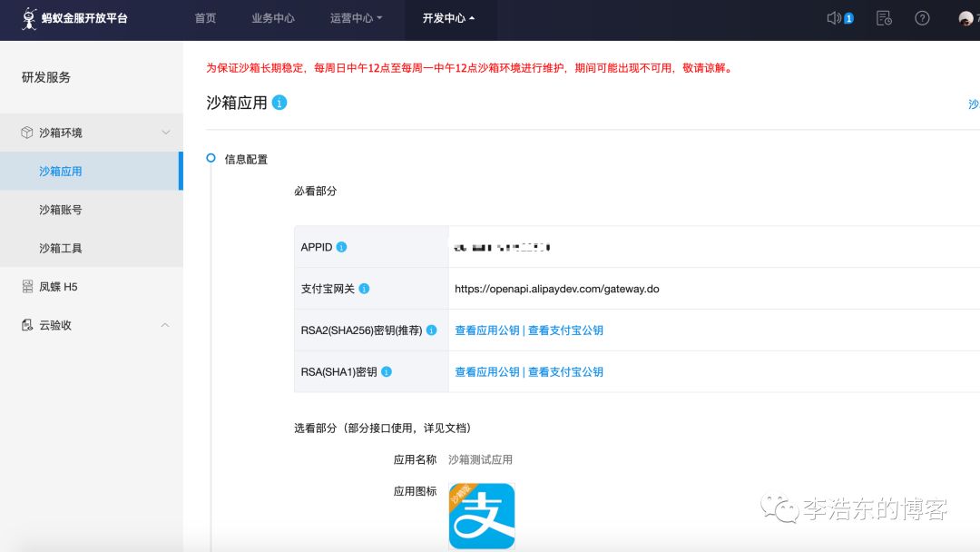980x552 pixels.
Task: Click the 必看部分 label
Action: (x=315, y=191)
